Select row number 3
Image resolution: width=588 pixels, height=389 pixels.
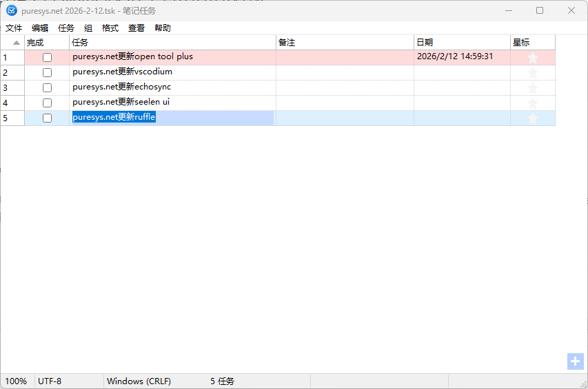point(12,88)
